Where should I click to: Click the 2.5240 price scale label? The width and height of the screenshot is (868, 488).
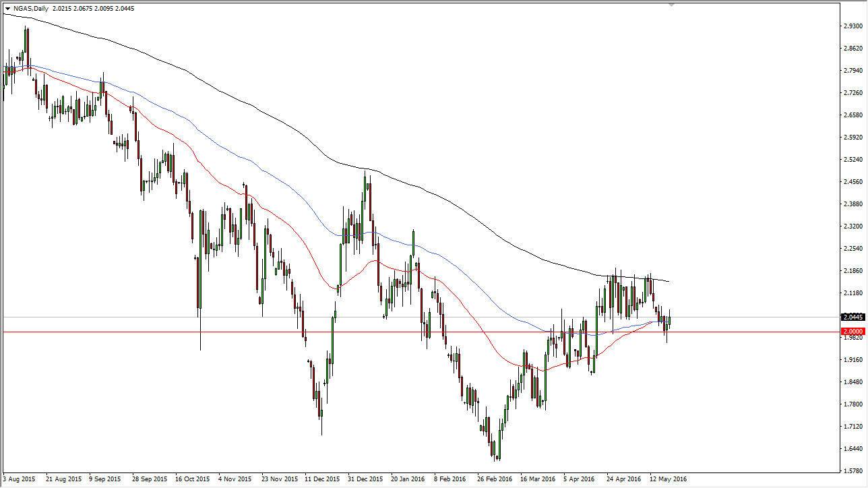(x=852, y=160)
